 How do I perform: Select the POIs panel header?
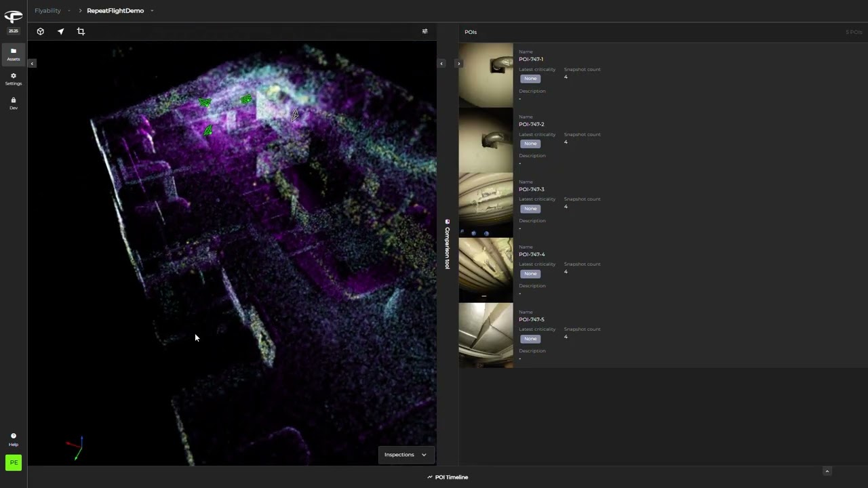(x=471, y=32)
